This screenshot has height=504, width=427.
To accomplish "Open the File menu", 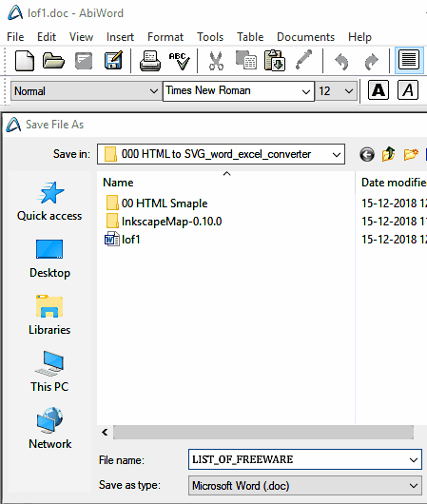I will tap(15, 37).
